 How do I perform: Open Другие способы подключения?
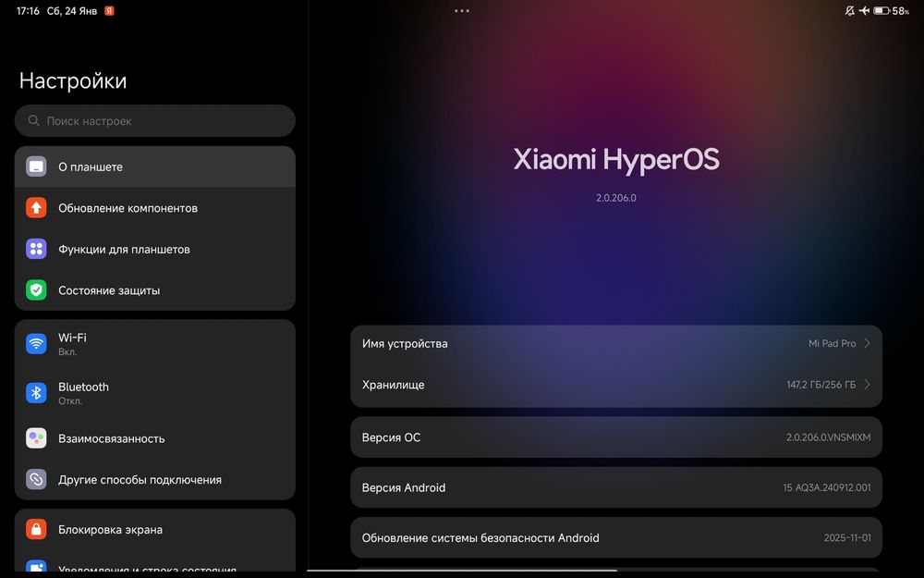pos(155,479)
